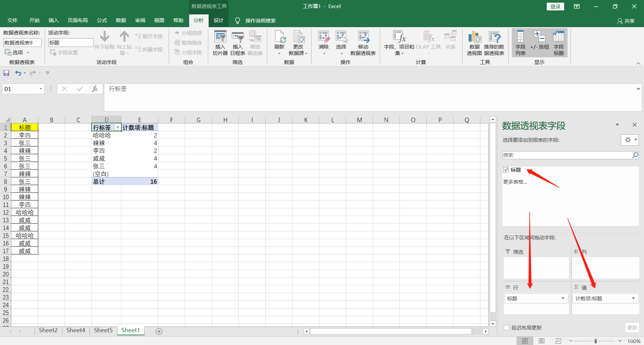The width and height of the screenshot is (644, 345).
Task: Switch to the Sheet5 tab
Action: pos(103,330)
